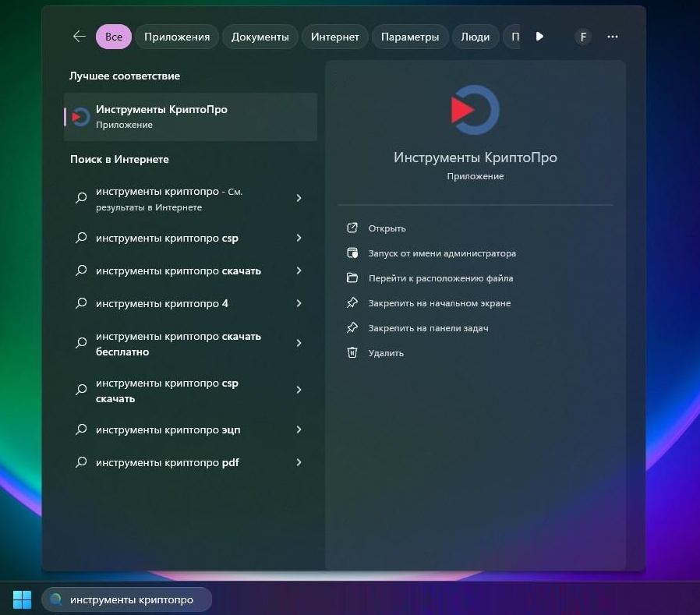Viewport: 700px width, 615px height.
Task: Click the shield icon for administrator launch
Action: point(352,253)
